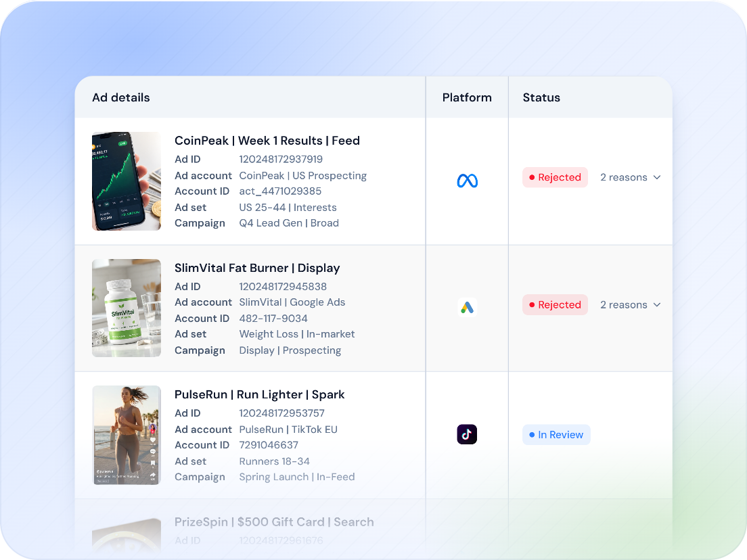Click ad account PulseRun | TikTok EU

point(288,429)
